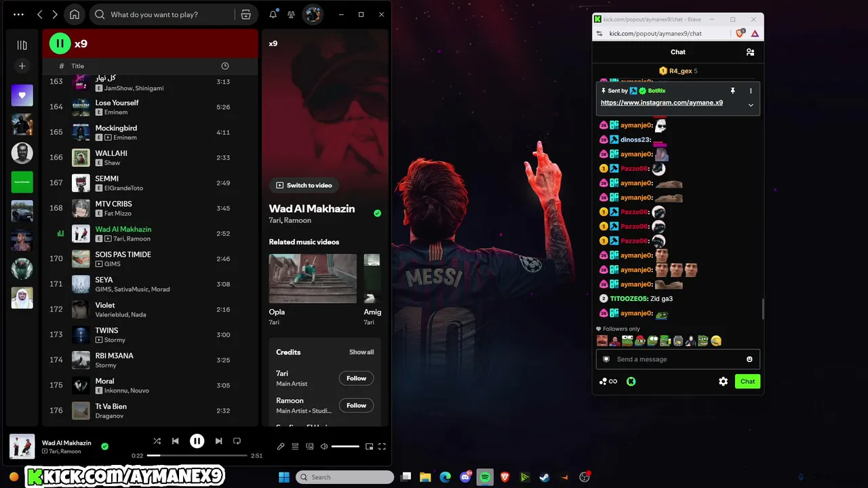Toggle liked check in player bar
The height and width of the screenshot is (488, 868).
pyautogui.click(x=104, y=446)
